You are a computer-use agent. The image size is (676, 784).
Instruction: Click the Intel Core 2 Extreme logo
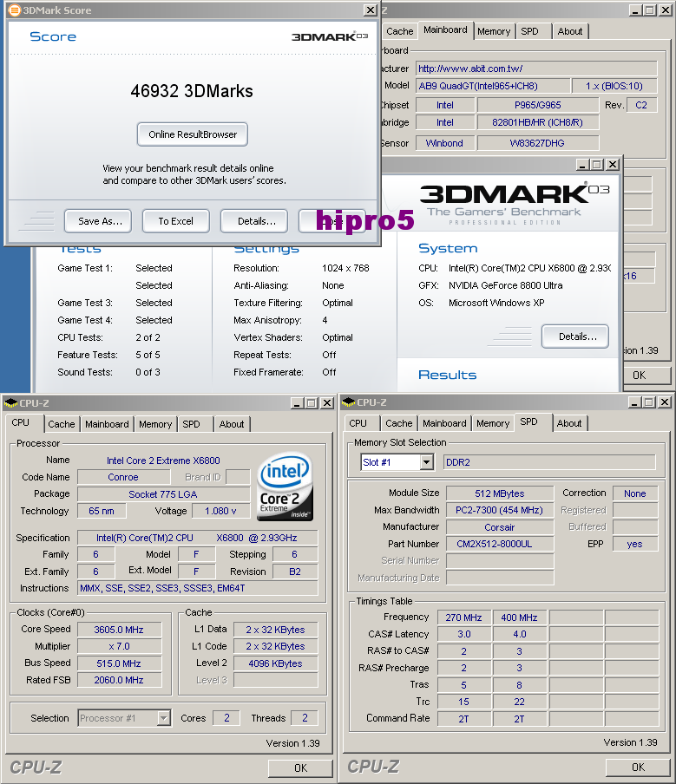pyautogui.click(x=285, y=487)
